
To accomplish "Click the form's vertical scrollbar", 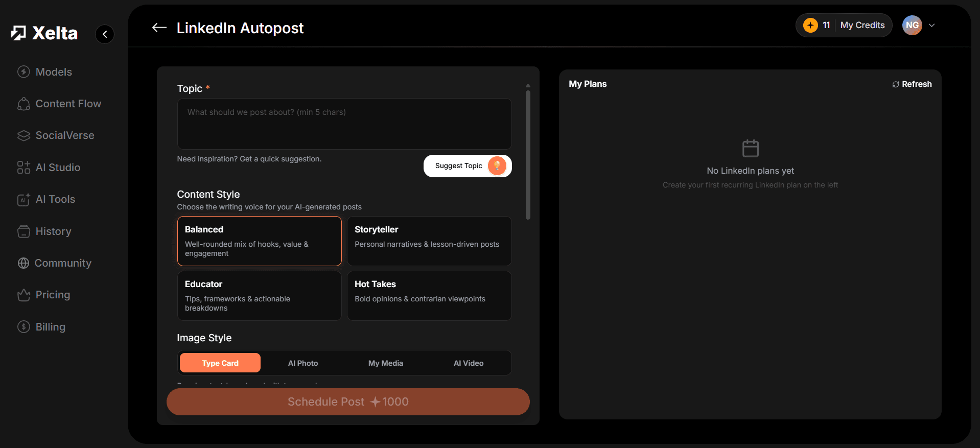I will [528, 155].
